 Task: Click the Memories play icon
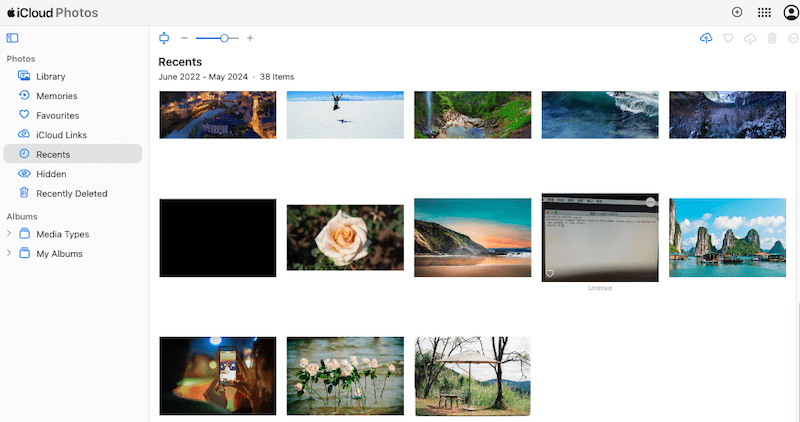tap(24, 95)
